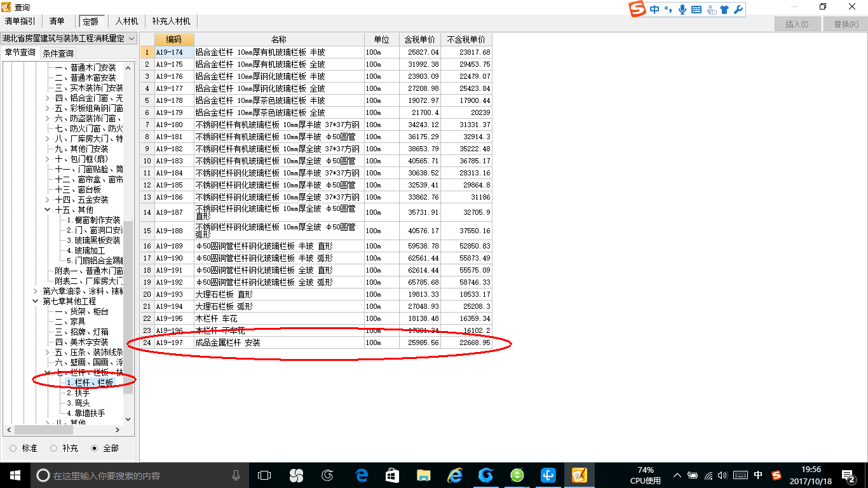This screenshot has width=868, height=488.
Task: Select the 全部 radio button
Action: pyautogui.click(x=95, y=448)
